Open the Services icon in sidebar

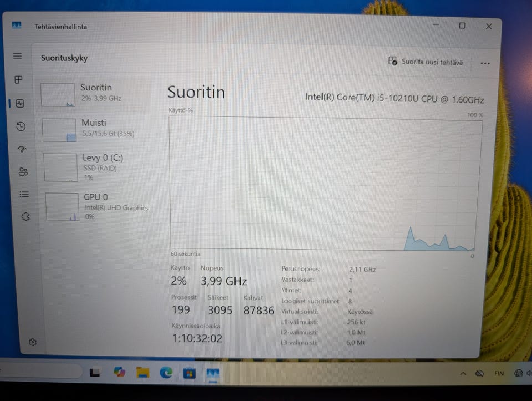click(x=25, y=217)
